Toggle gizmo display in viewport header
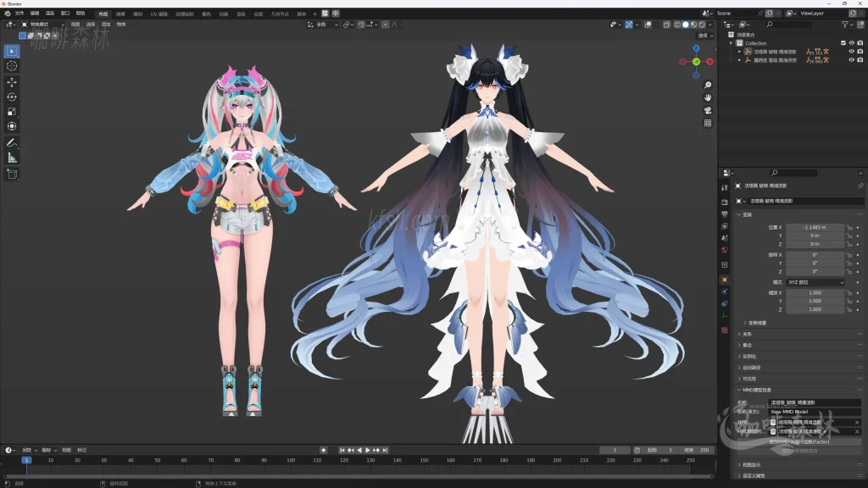The height and width of the screenshot is (488, 868). pyautogui.click(x=629, y=25)
